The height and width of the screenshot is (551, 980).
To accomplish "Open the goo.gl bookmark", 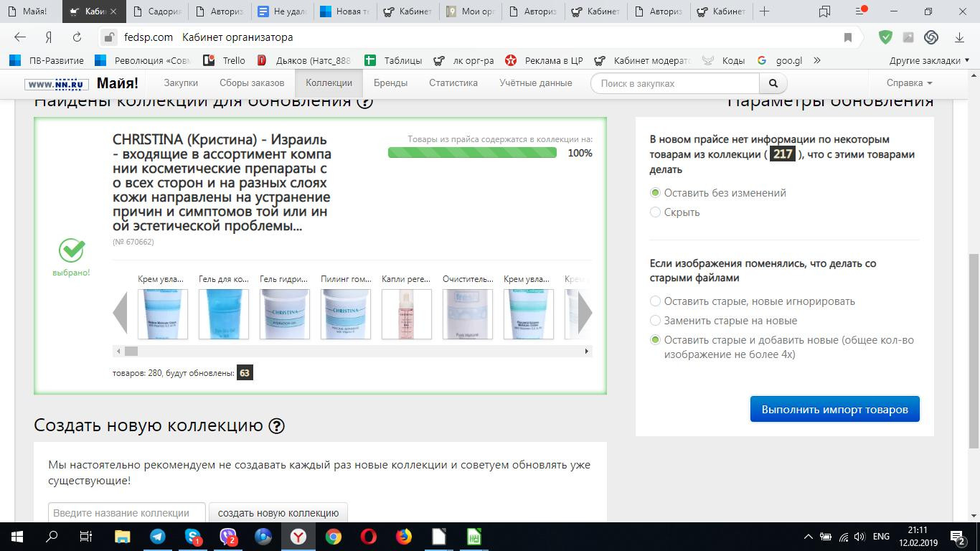I will (779, 60).
